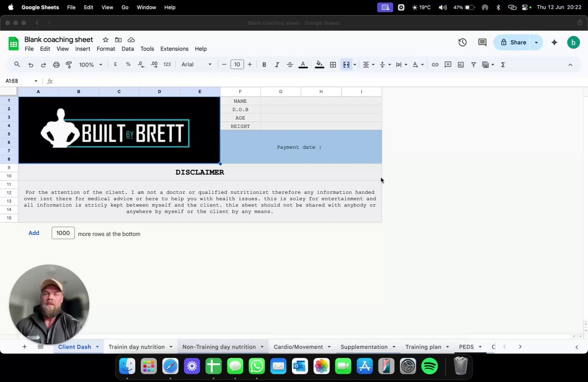Viewport: 588px width, 382px height.
Task: Insert a link
Action: coord(435,65)
